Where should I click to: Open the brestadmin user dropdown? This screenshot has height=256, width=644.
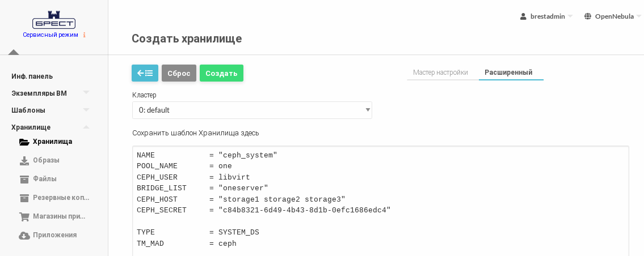[x=546, y=16]
